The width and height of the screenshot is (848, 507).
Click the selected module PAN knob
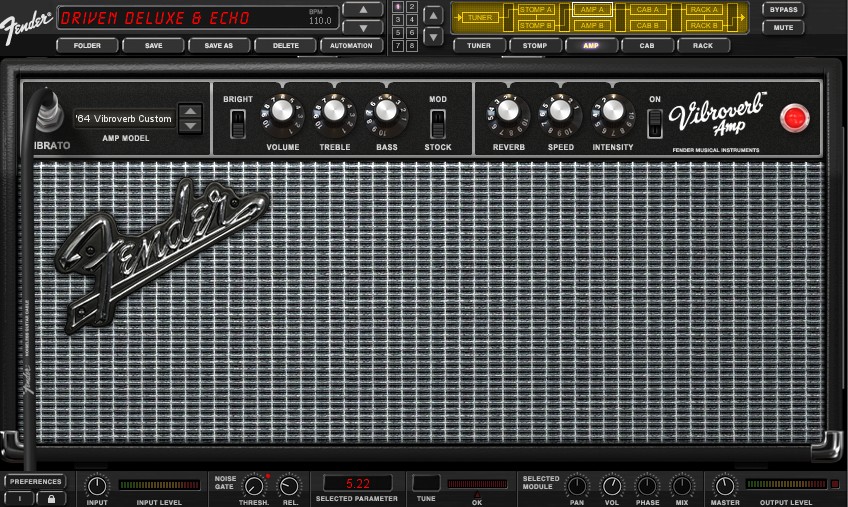click(577, 486)
